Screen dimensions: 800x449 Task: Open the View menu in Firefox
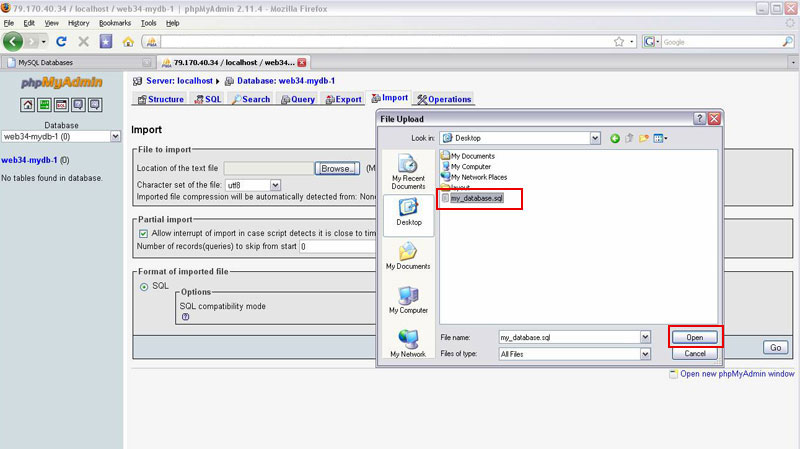52,23
